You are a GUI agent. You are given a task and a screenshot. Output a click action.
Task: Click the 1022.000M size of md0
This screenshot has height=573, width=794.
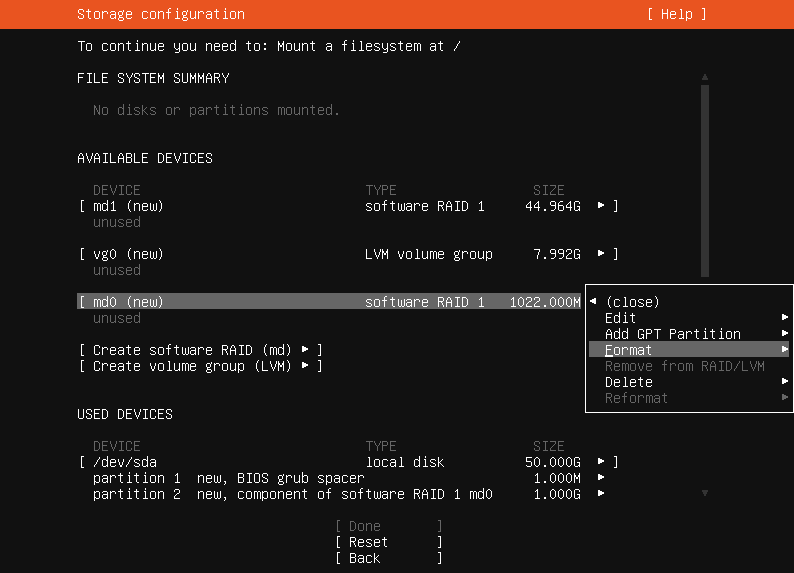pyautogui.click(x=545, y=302)
